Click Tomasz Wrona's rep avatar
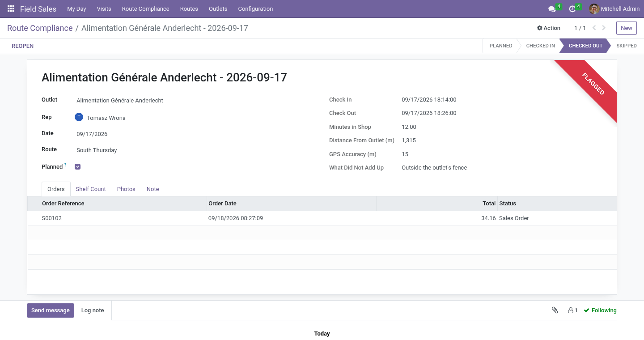This screenshot has width=644, height=340. point(79,117)
